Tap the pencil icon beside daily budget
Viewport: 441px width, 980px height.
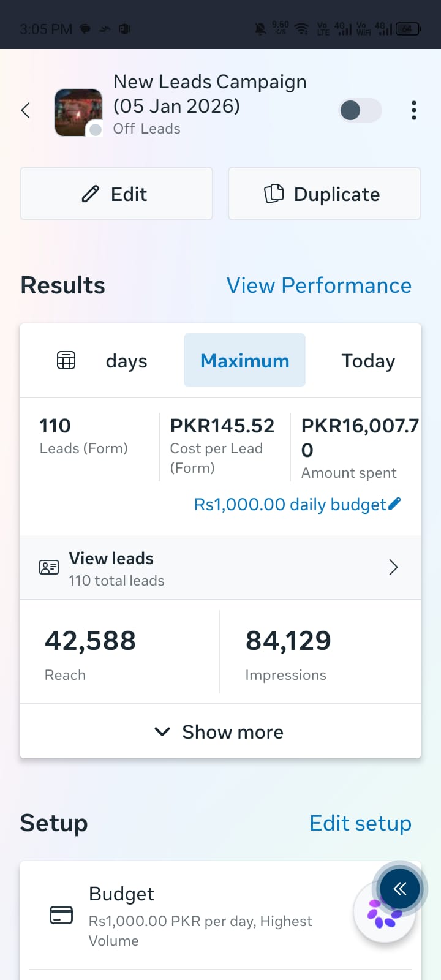tap(395, 503)
